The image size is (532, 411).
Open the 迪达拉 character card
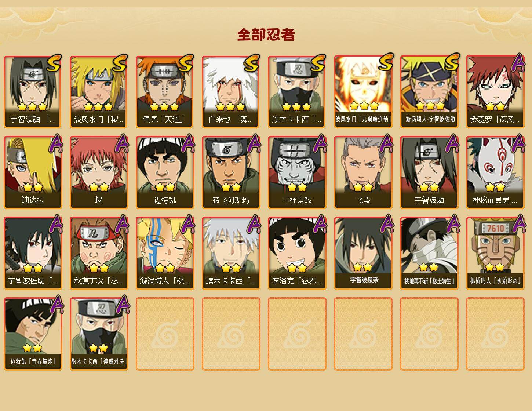click(33, 172)
